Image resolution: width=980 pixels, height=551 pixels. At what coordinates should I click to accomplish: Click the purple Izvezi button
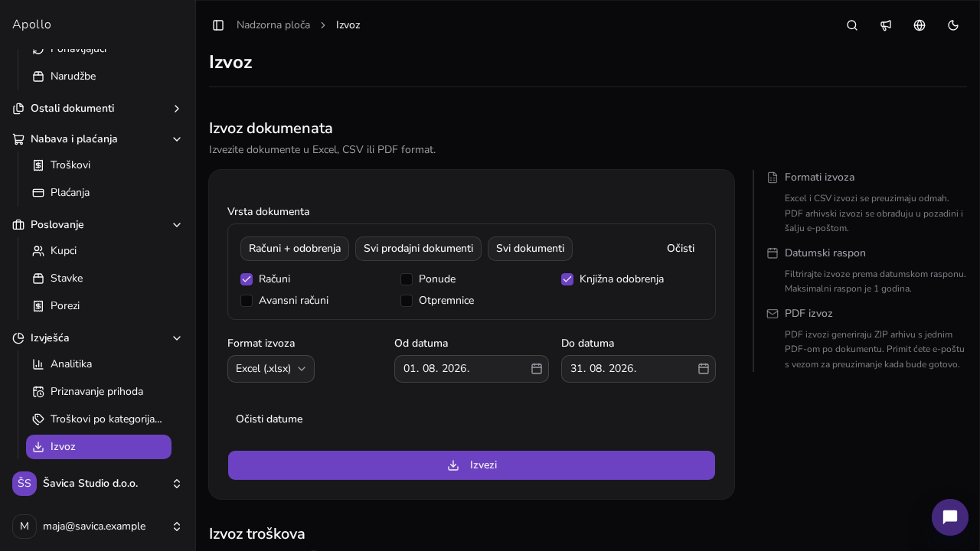coord(472,465)
